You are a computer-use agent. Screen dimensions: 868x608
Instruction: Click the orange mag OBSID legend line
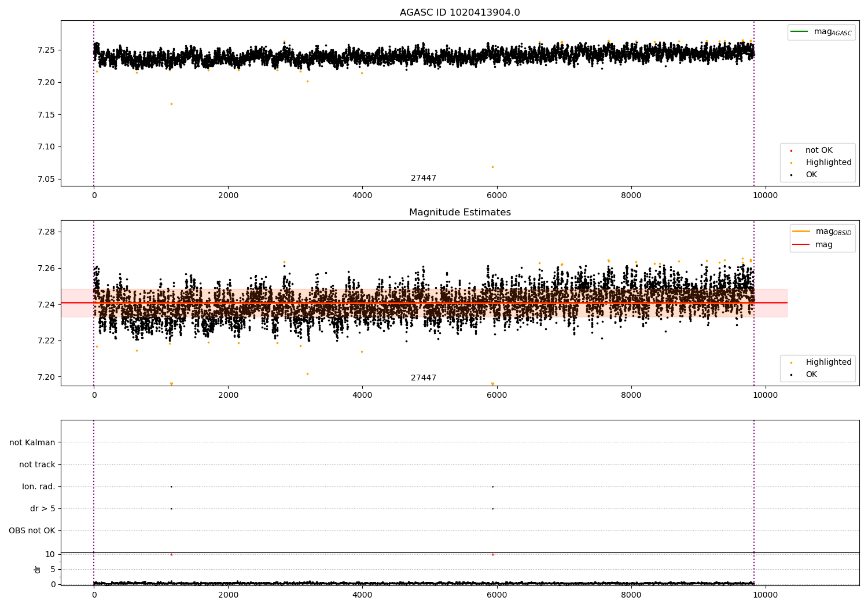point(801,231)
